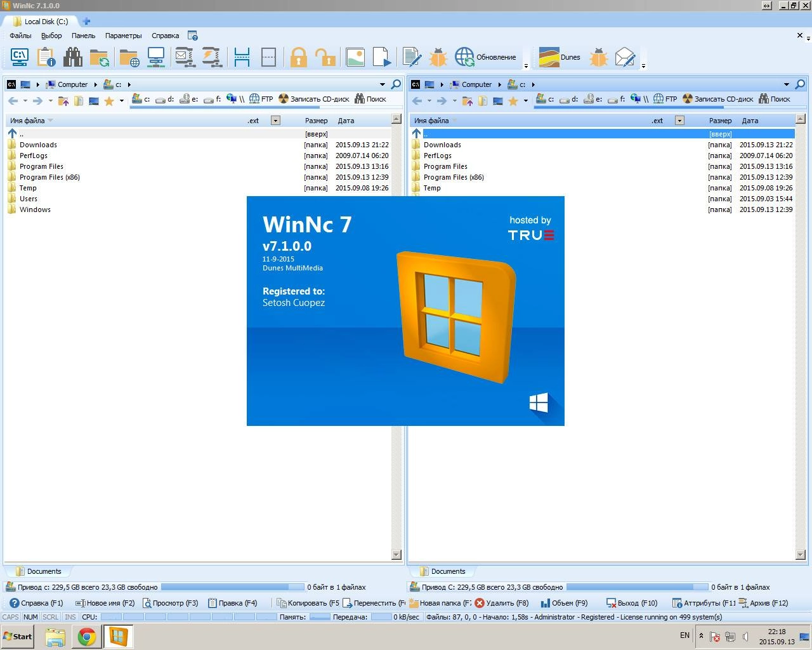Image resolution: width=812 pixels, height=650 pixels.
Task: Click the left panel forward arrow
Action: pyautogui.click(x=37, y=100)
